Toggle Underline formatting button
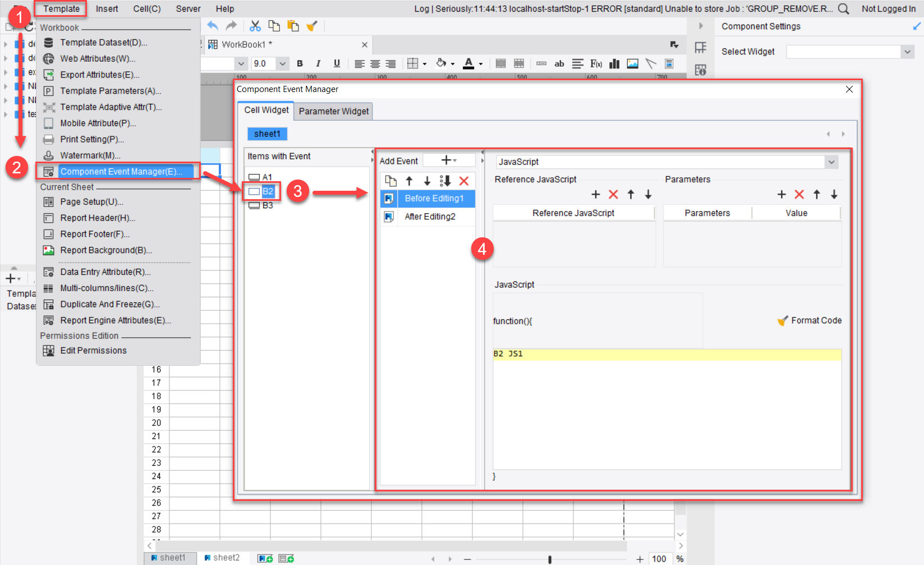This screenshot has height=565, width=924. (337, 63)
